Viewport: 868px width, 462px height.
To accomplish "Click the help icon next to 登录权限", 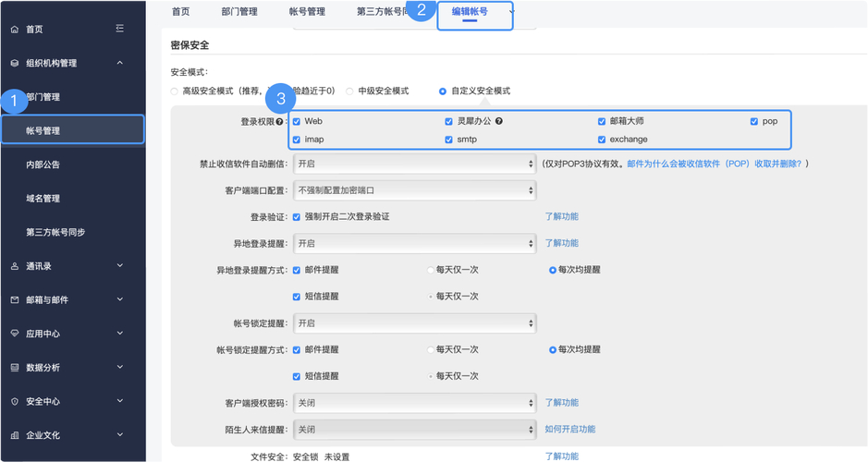I will point(280,122).
